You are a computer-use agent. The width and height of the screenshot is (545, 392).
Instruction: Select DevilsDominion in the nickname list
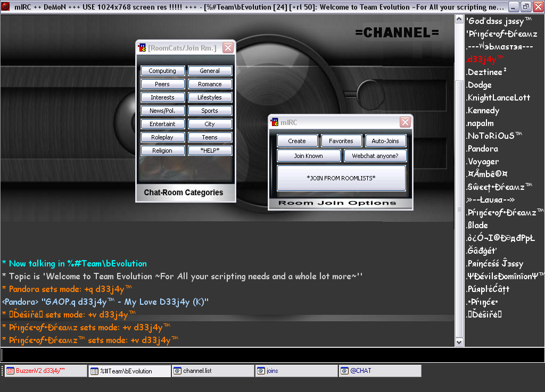tap(506, 277)
